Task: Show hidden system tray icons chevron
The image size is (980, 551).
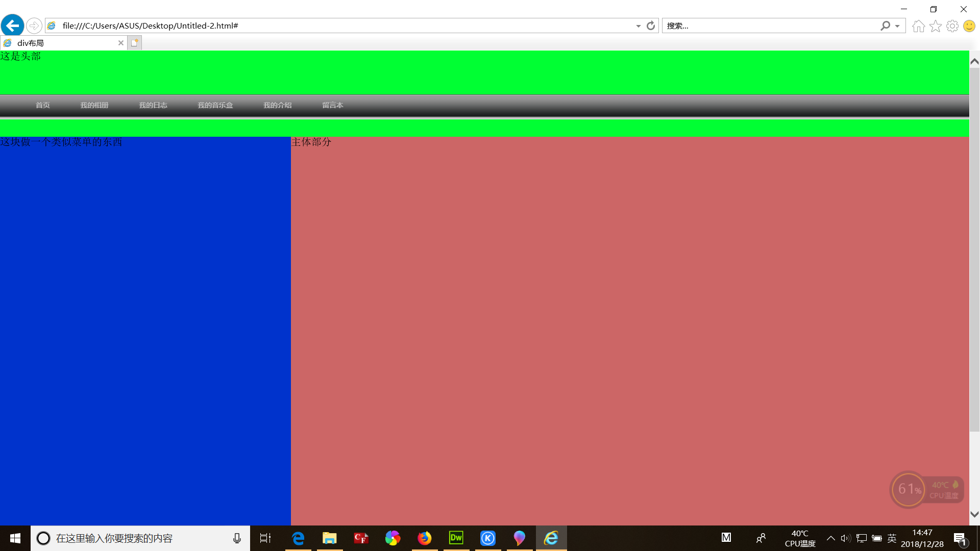Action: click(830, 538)
